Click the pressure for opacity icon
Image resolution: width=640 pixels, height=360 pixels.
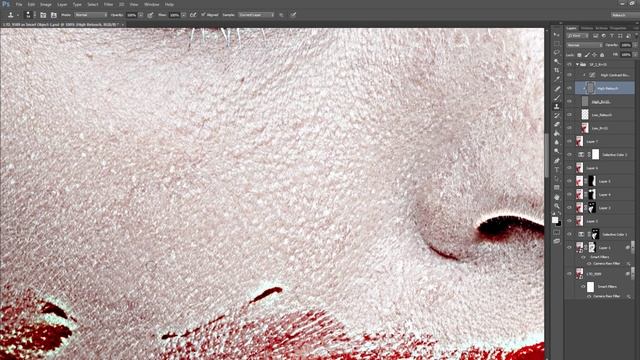coord(150,15)
